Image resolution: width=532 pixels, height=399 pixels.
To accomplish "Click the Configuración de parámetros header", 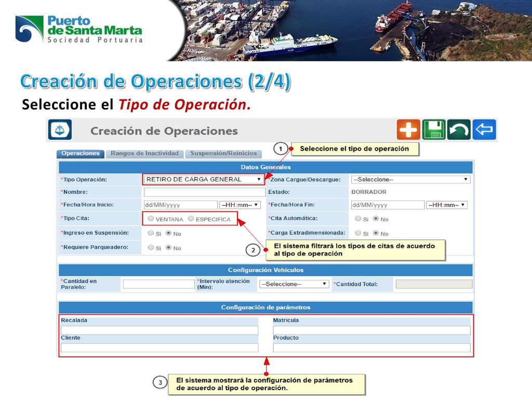I will [x=265, y=308].
